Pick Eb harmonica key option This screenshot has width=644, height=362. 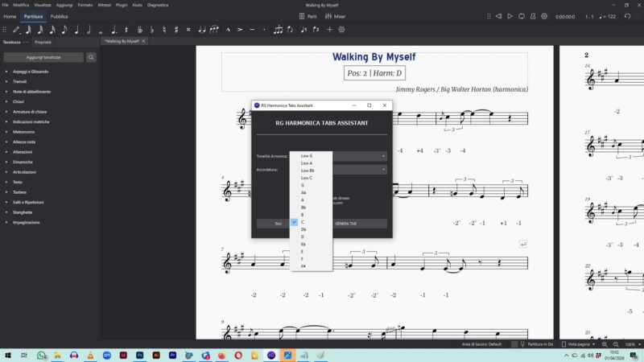(311, 245)
